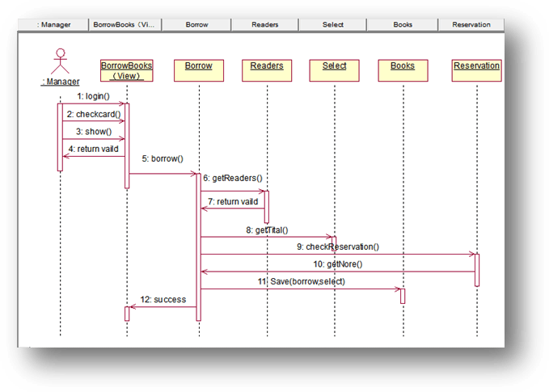
Task: Click the '6: getReaders()' message label
Action: tap(233, 178)
